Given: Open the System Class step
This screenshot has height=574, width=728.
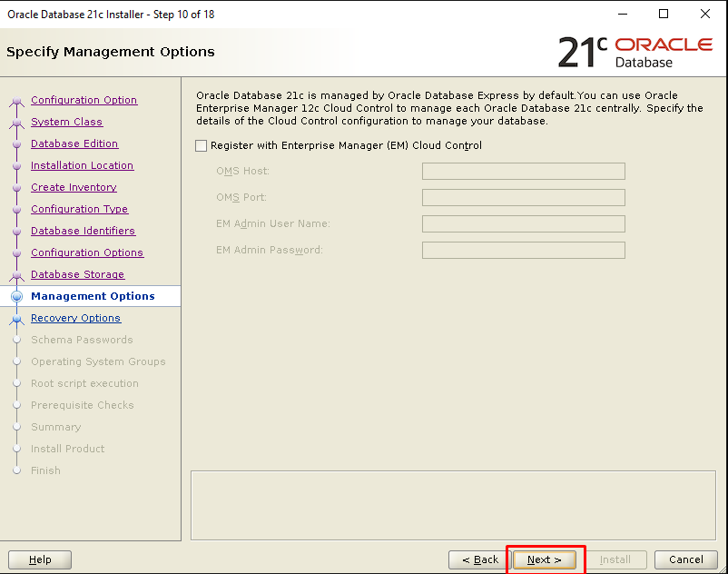Looking at the screenshot, I should tap(67, 122).
